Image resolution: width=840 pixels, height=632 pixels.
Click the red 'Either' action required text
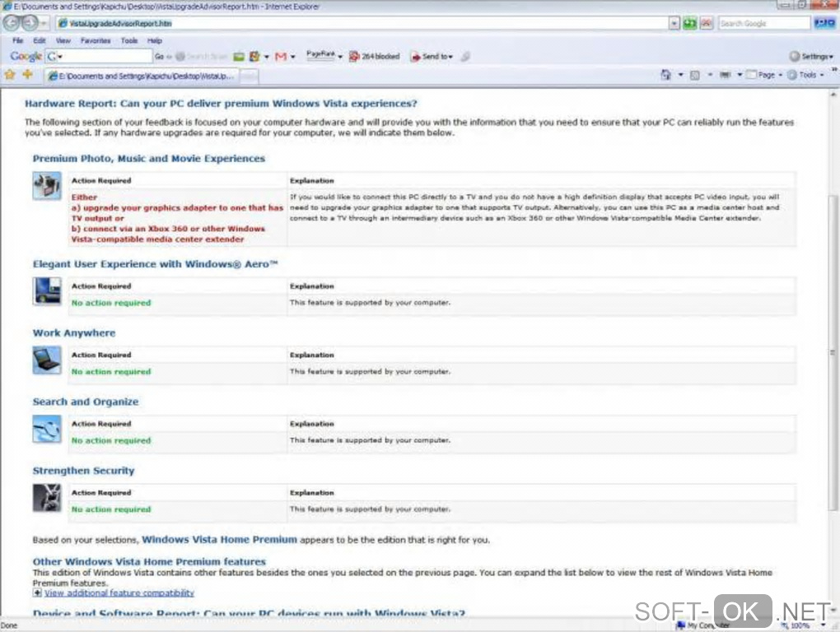(x=84, y=197)
